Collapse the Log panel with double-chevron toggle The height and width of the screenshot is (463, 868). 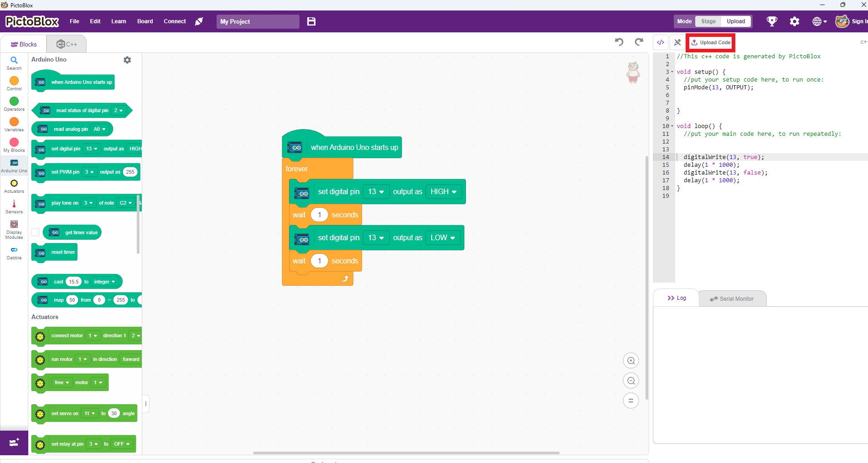click(672, 298)
